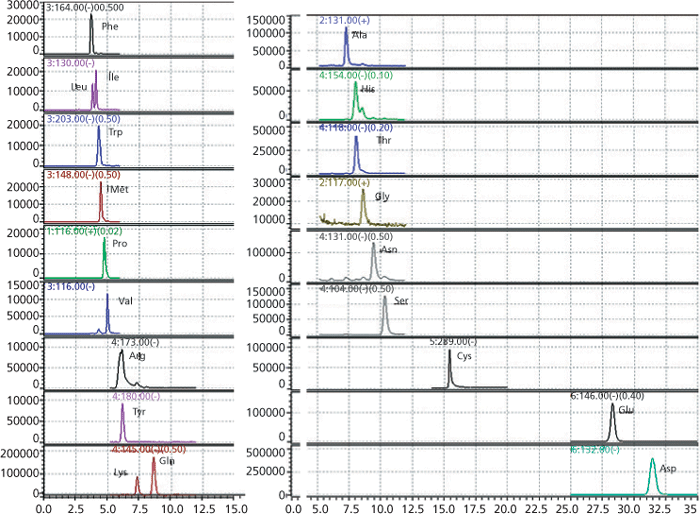Click channel label 3:130.00(-)
This screenshot has width=700, height=515.
point(71,63)
